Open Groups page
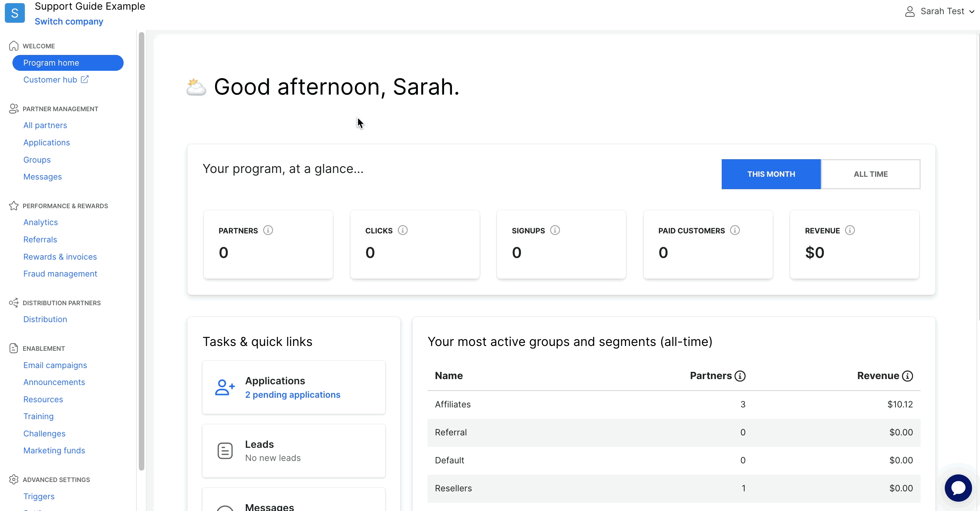Image resolution: width=980 pixels, height=511 pixels. click(37, 160)
